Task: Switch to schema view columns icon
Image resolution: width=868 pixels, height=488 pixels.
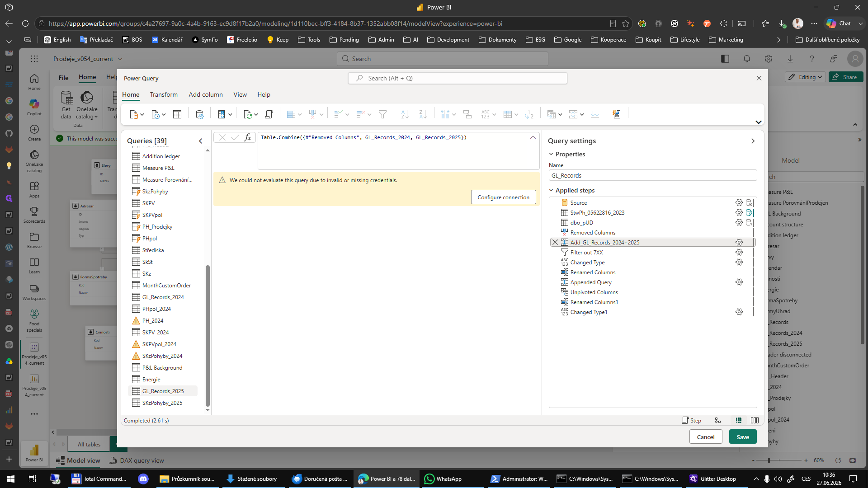Action: (755, 420)
